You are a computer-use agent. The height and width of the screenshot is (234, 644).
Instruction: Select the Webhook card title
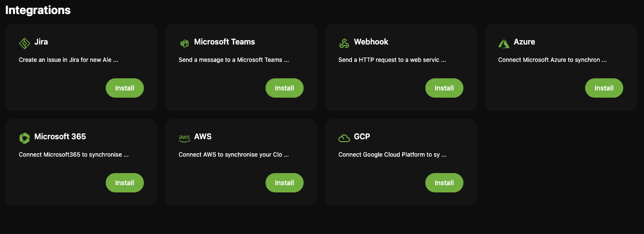[x=371, y=42]
